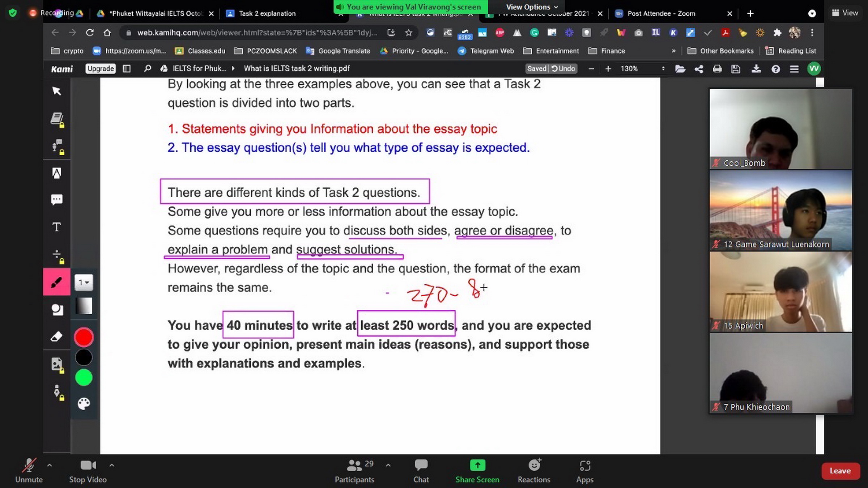
Task: Select the Kami cursor select tool
Action: [x=57, y=91]
